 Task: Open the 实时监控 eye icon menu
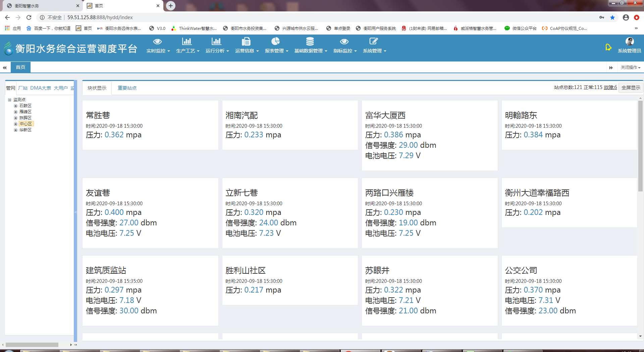[157, 42]
